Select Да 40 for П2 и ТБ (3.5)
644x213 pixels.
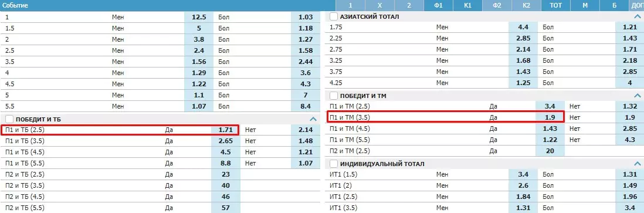click(x=225, y=185)
